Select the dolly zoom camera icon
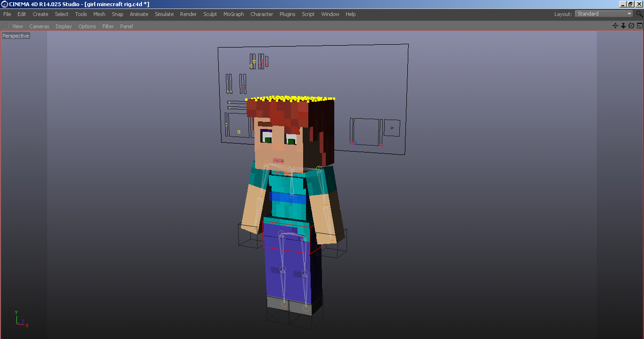644x339 pixels. (x=623, y=25)
